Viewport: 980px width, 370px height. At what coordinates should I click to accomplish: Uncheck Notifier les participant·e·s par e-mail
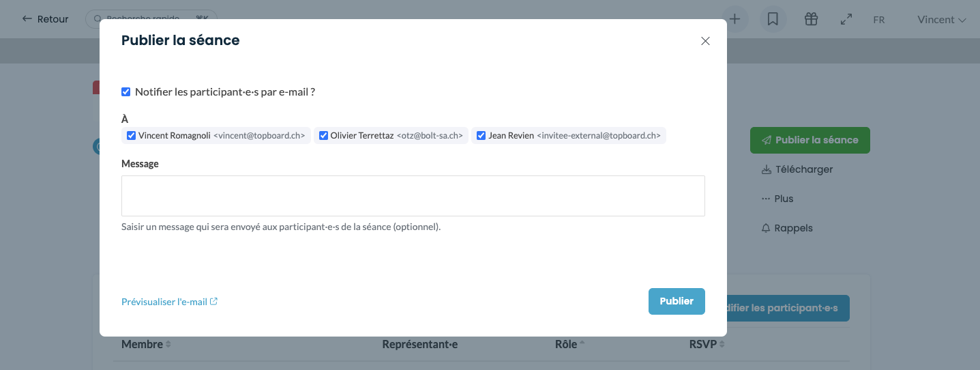tap(126, 92)
